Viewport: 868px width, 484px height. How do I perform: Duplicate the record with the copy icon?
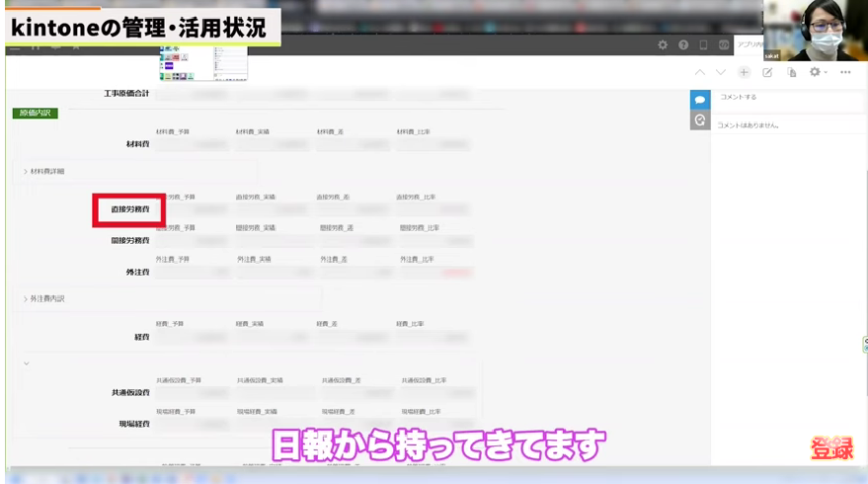[792, 72]
